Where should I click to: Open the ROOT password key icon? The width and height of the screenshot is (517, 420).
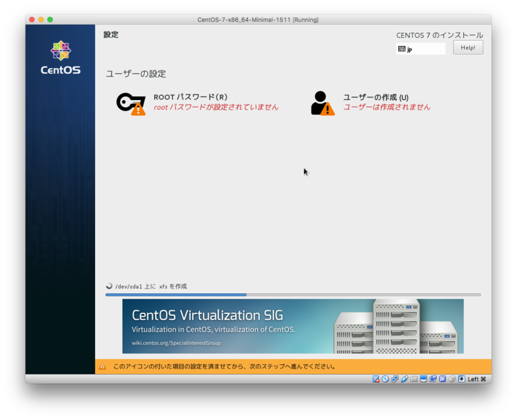[x=131, y=104]
